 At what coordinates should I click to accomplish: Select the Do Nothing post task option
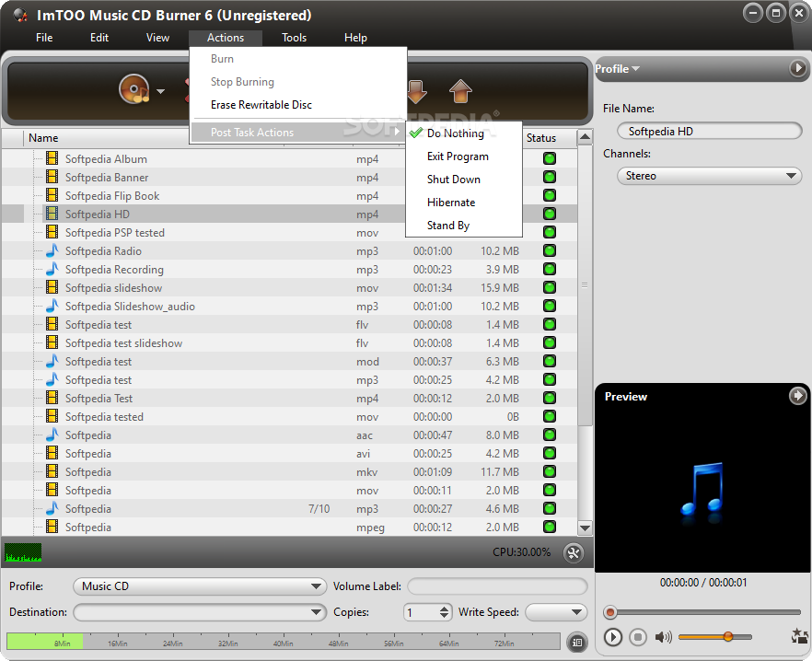[x=463, y=133]
